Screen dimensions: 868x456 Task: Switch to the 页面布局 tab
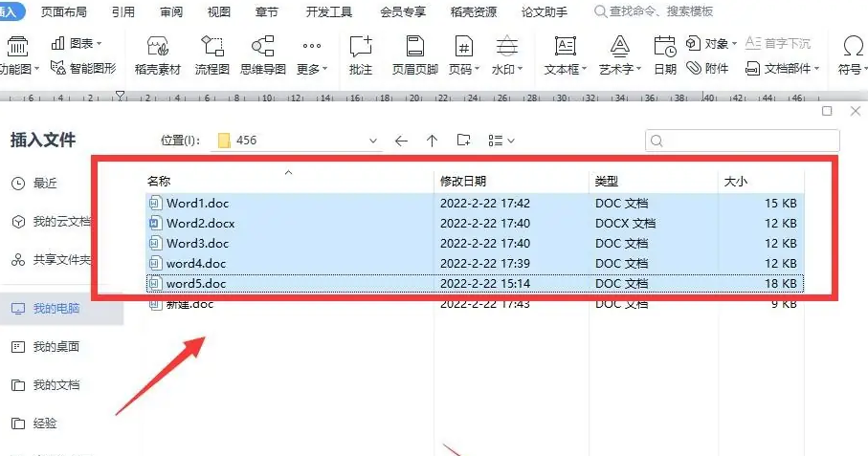tap(64, 11)
